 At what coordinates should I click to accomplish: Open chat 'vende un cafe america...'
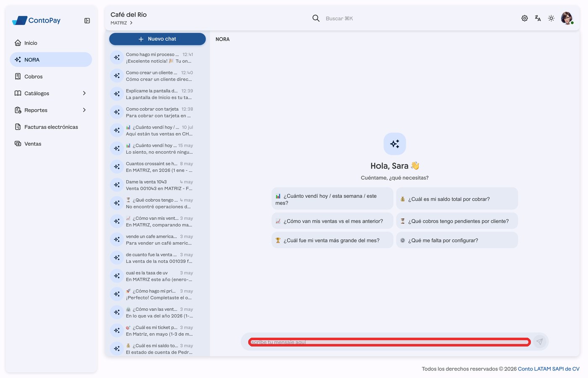[x=157, y=240]
